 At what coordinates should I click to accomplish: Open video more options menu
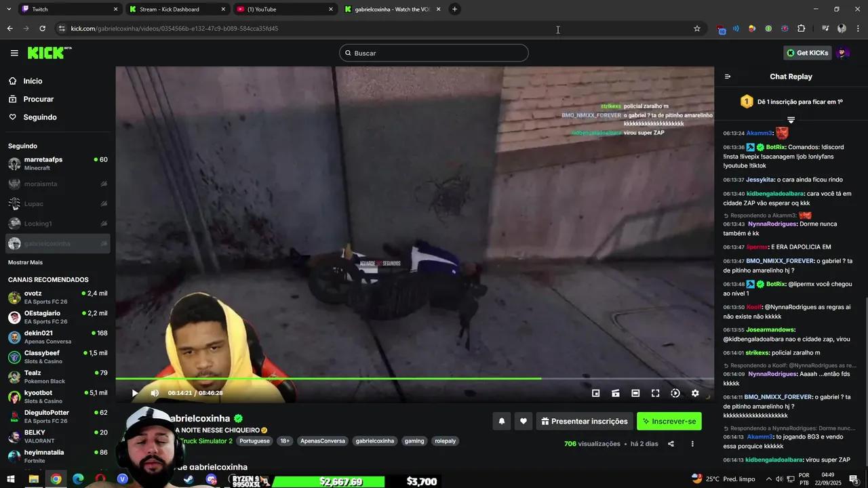coord(692,444)
